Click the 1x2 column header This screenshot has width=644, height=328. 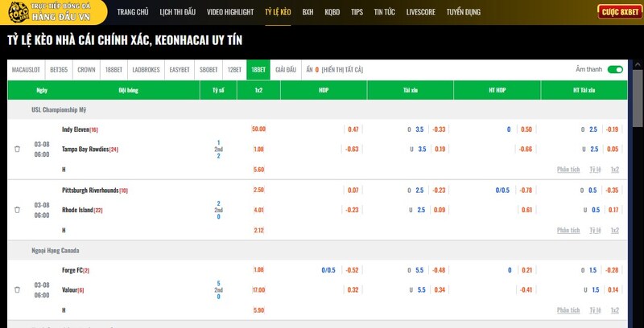pos(258,90)
